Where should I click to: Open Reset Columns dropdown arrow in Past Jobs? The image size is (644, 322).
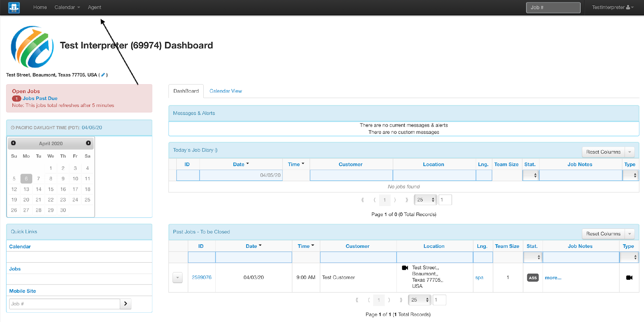pos(630,234)
